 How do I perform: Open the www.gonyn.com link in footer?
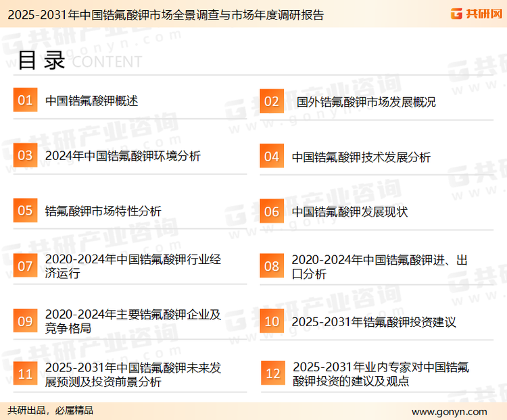(449, 412)
